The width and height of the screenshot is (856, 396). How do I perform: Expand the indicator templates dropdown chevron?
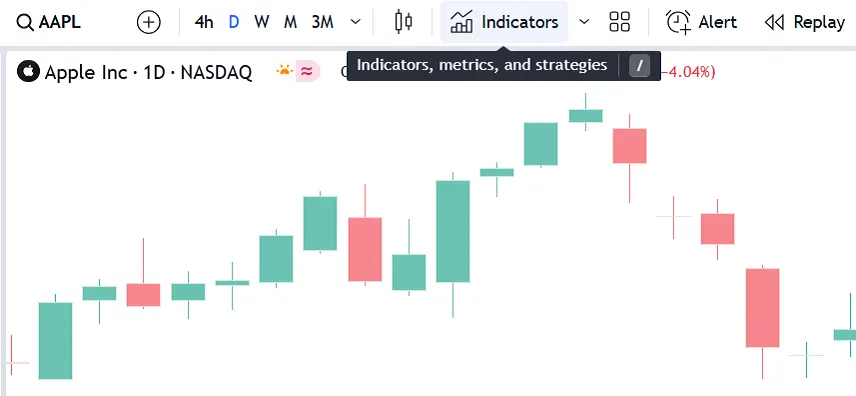[x=584, y=22]
